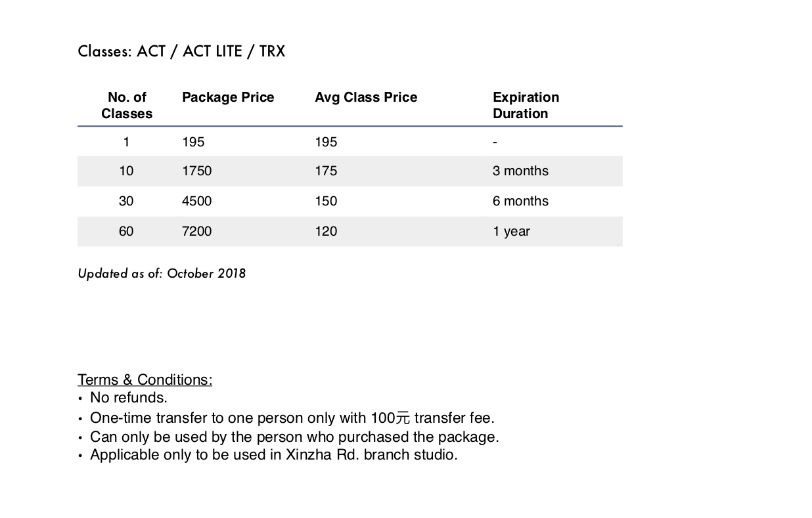Select the 60 classes row number

126,232
